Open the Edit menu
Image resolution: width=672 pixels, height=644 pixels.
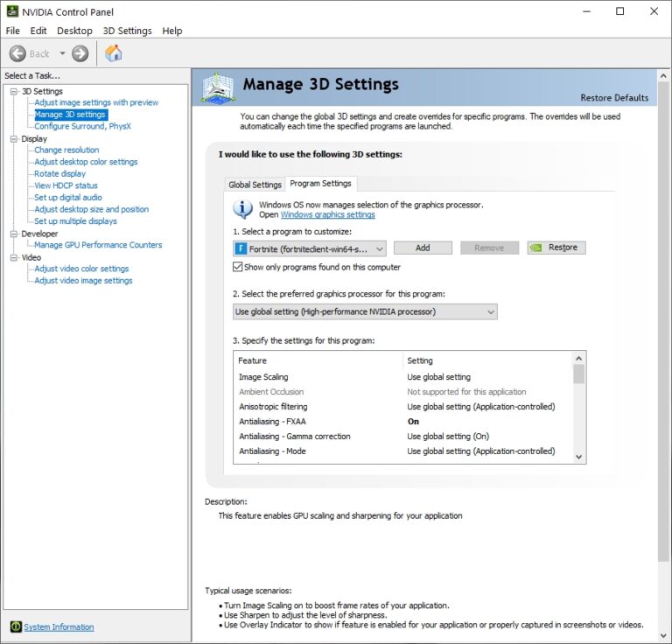pyautogui.click(x=38, y=31)
